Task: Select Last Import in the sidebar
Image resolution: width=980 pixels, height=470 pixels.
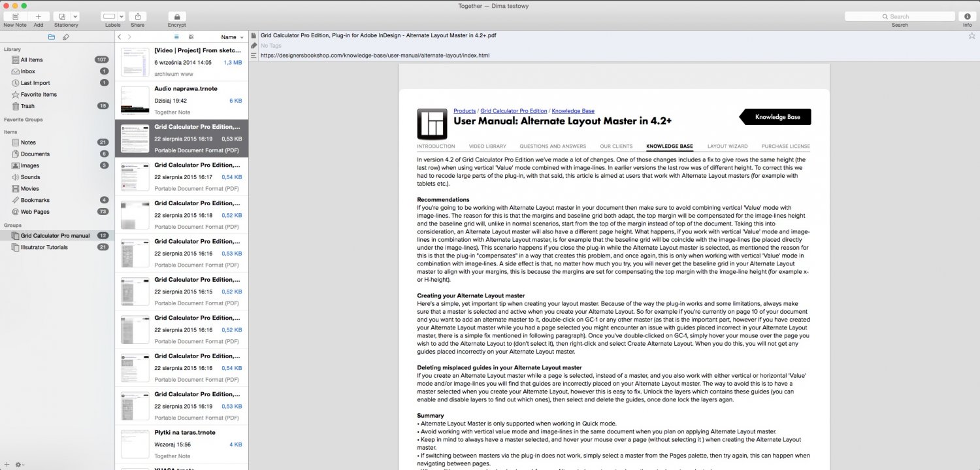Action: coord(57,83)
